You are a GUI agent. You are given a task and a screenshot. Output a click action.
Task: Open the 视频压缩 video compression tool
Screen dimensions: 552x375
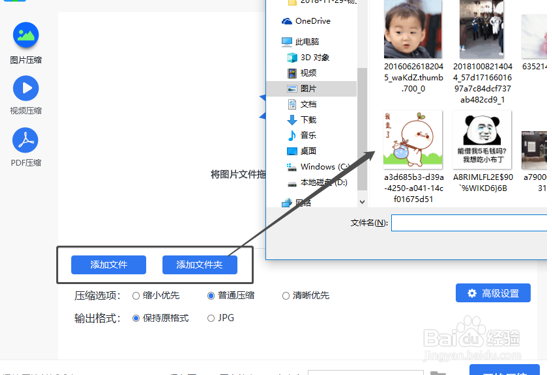point(26,95)
